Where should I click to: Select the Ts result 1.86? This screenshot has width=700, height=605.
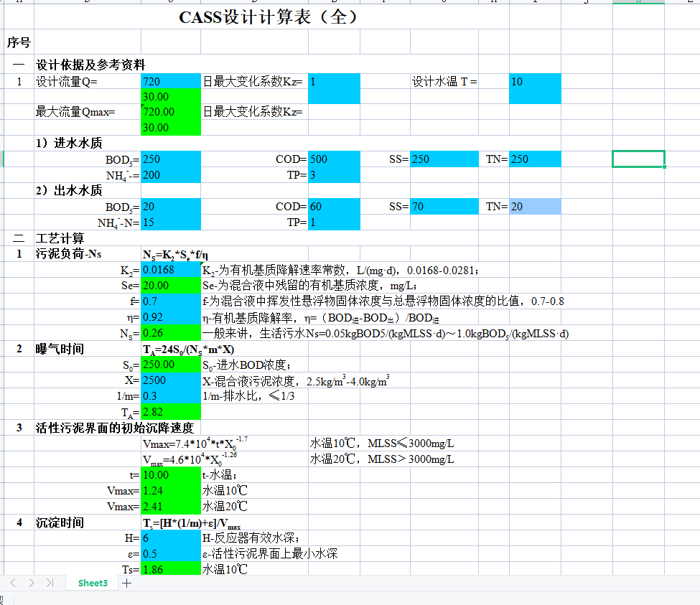[x=171, y=569]
